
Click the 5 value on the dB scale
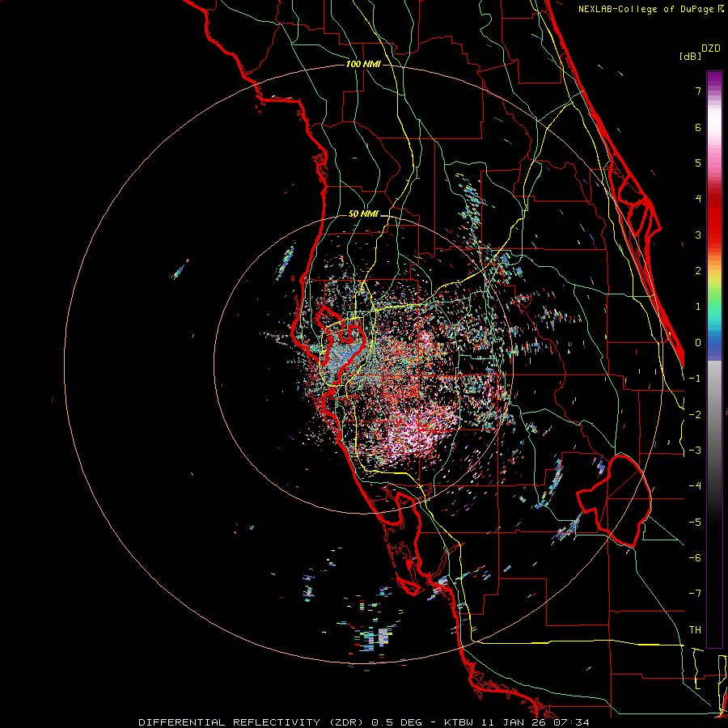coord(698,163)
